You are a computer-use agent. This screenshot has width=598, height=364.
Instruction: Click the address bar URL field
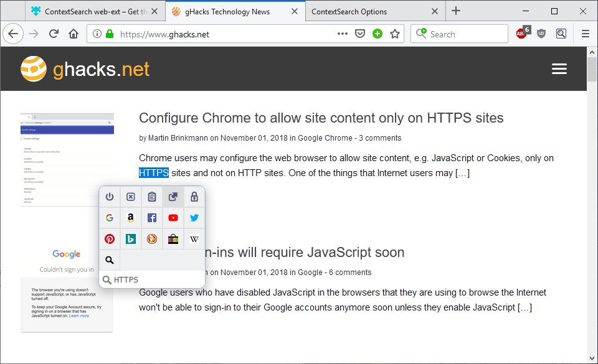click(x=225, y=34)
